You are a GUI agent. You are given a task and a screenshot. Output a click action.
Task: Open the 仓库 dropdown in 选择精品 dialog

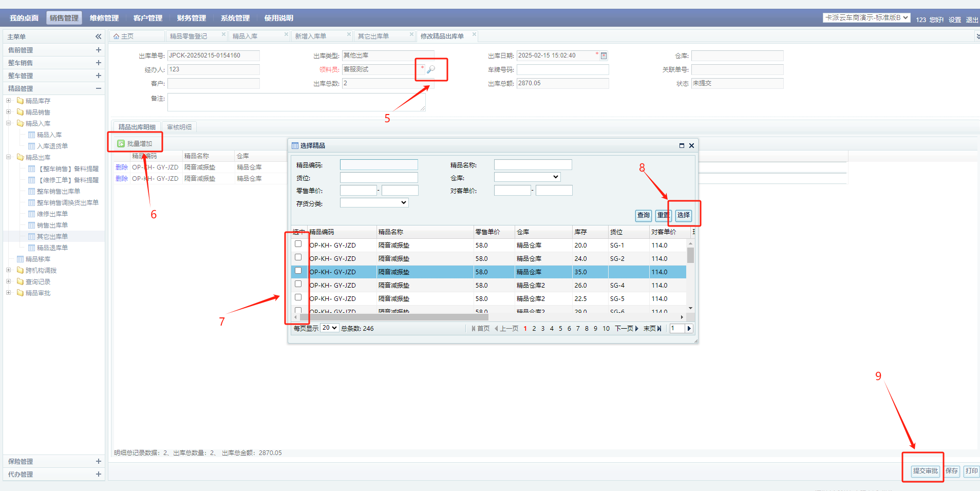(x=527, y=177)
